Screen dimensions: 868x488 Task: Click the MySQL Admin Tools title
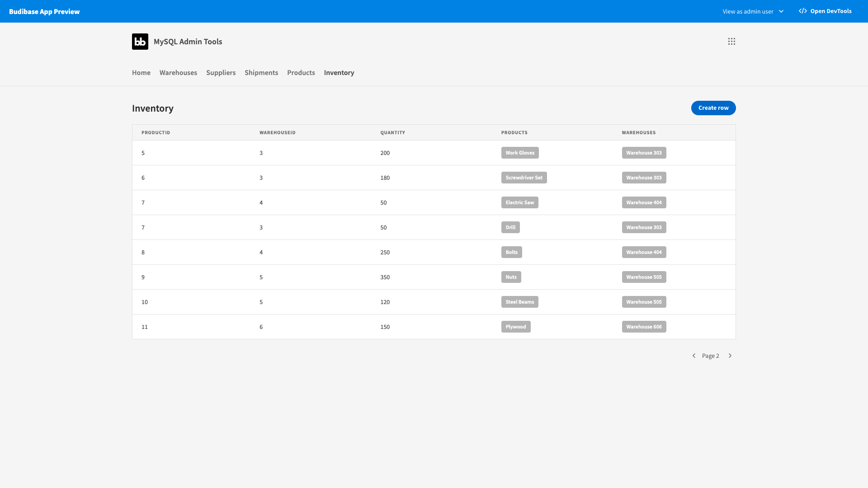188,42
